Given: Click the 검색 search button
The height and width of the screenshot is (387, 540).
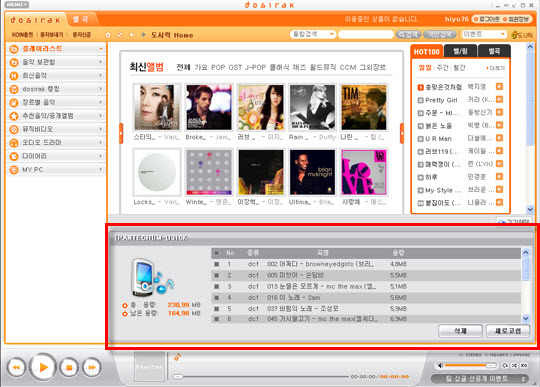Looking at the screenshot, I should pyautogui.click(x=408, y=34).
